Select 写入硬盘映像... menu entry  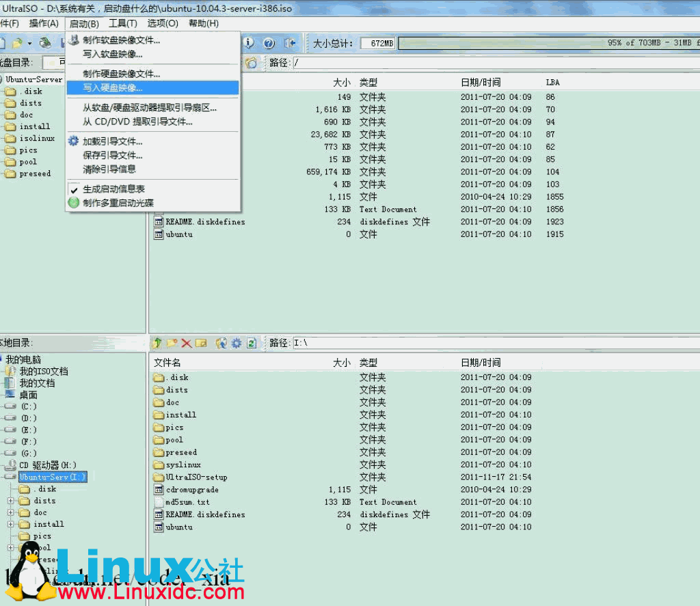152,87
